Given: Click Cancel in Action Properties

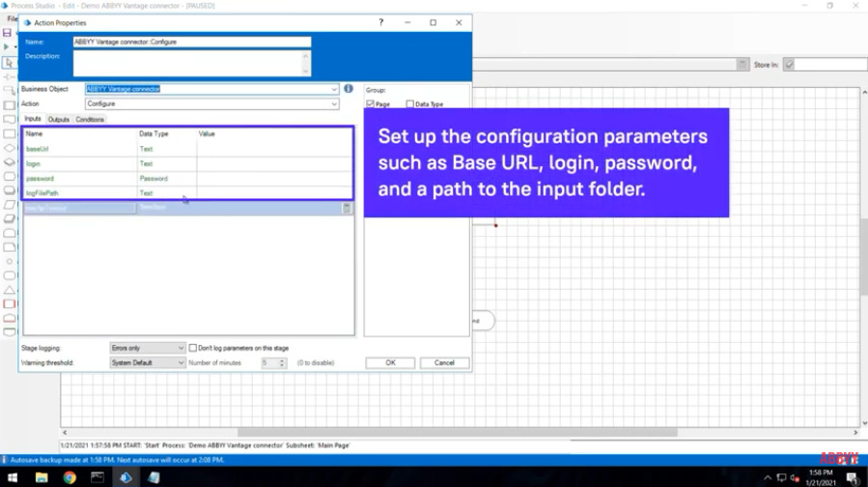Looking at the screenshot, I should tap(444, 363).
